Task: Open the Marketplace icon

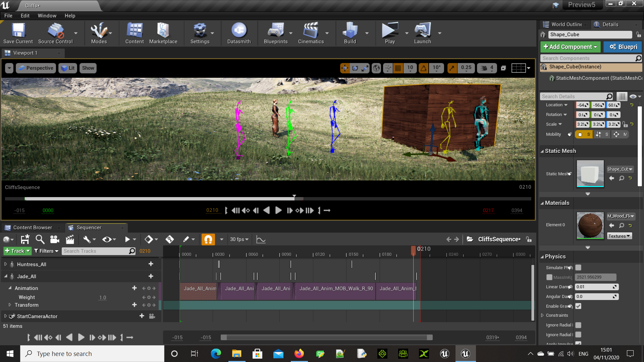Action: click(x=163, y=33)
